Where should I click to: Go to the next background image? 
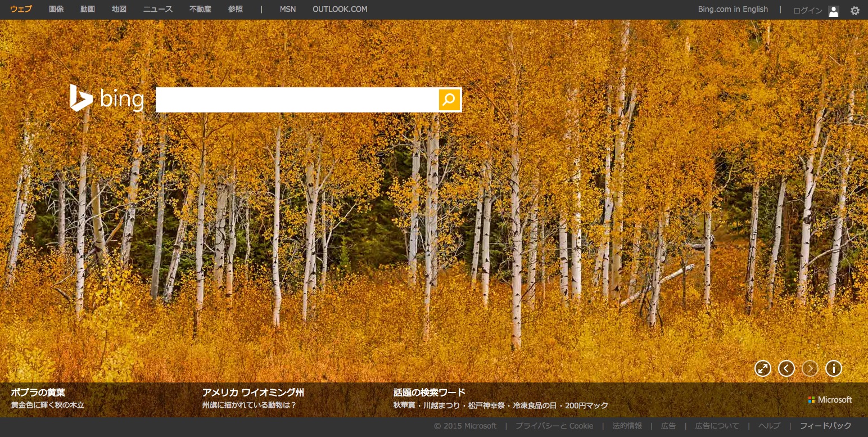pyautogui.click(x=810, y=368)
